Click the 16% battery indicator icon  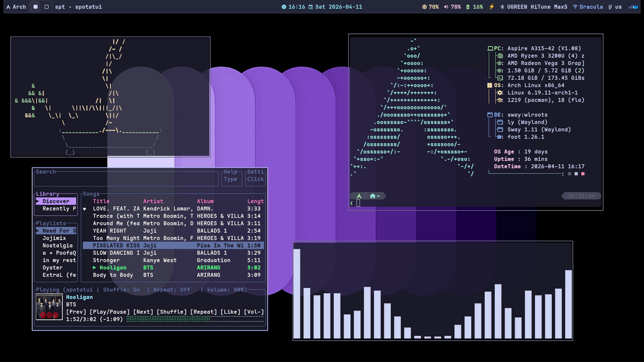tap(468, 7)
